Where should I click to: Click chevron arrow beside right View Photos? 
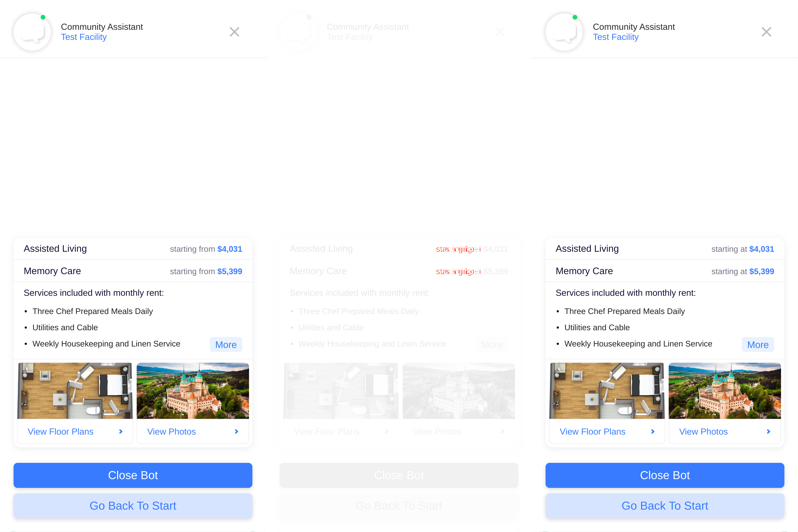768,432
